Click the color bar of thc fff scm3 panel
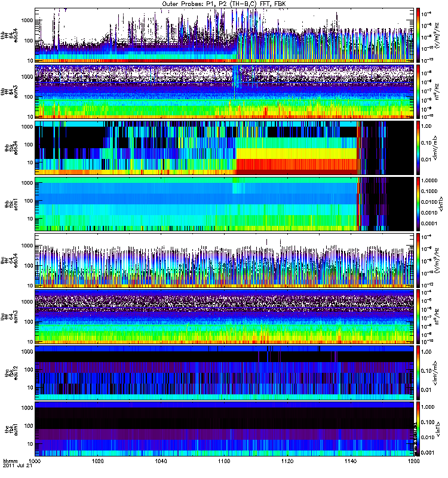Image resolution: width=448 pixels, height=478 pixels. click(418, 317)
